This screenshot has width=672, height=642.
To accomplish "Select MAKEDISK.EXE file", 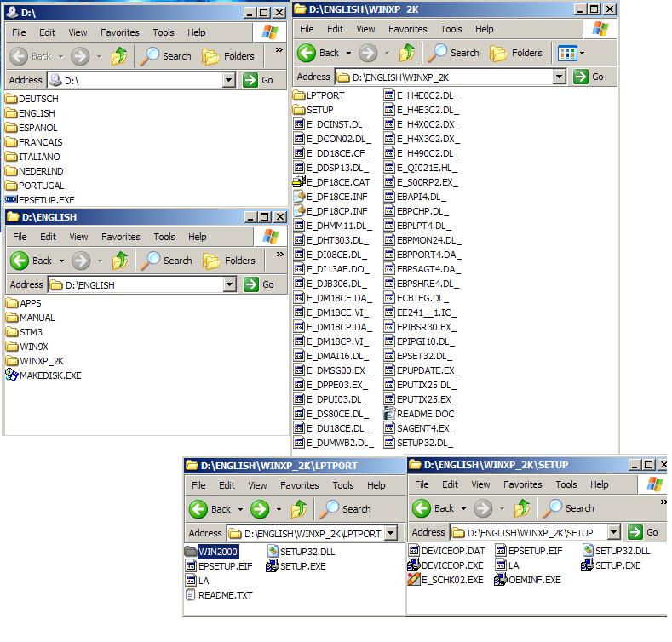I will 43,375.
